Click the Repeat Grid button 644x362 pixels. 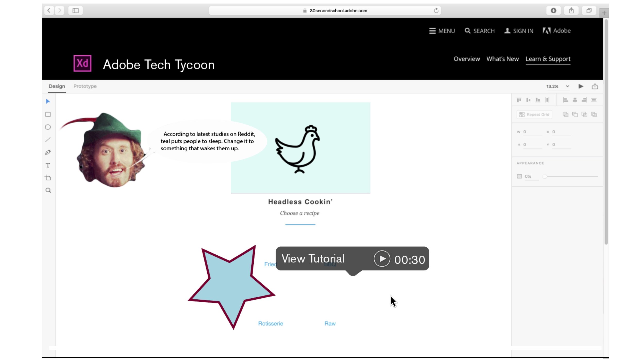click(534, 115)
